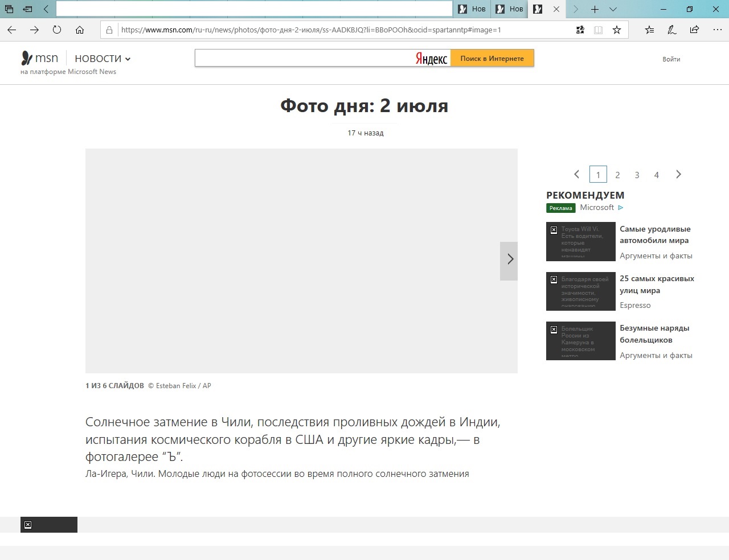Click the translate page icon in address bar
The image size is (729, 560).
click(580, 30)
